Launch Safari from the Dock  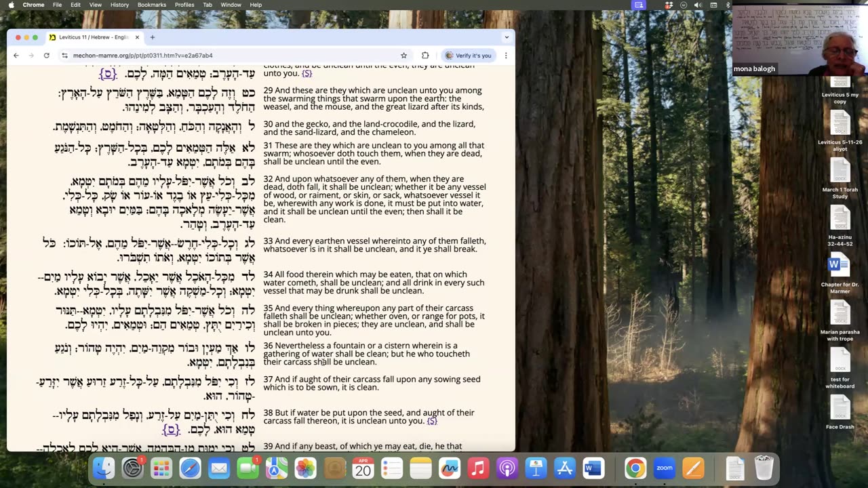tap(190, 468)
